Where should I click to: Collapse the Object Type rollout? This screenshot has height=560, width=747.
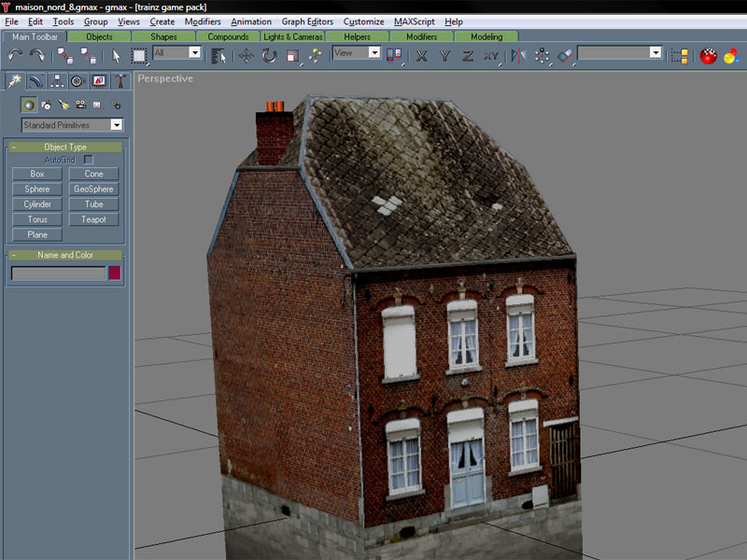[x=14, y=147]
